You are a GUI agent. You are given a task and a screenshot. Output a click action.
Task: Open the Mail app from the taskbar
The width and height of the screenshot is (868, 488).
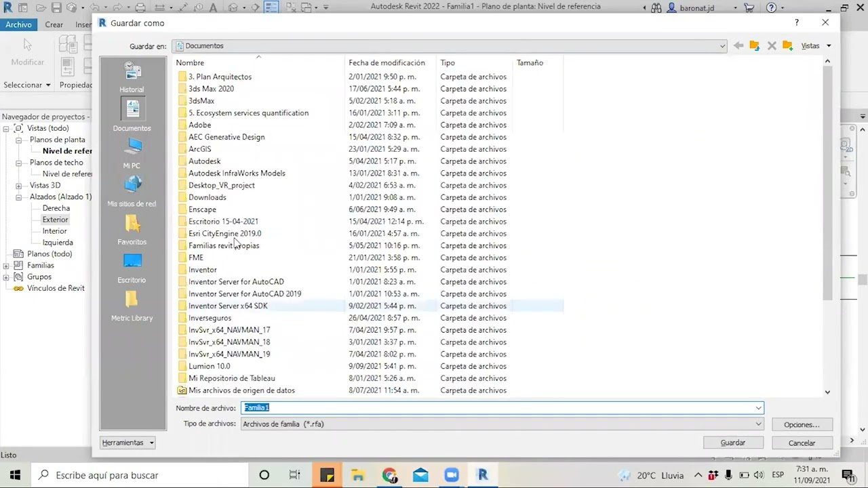click(x=420, y=475)
